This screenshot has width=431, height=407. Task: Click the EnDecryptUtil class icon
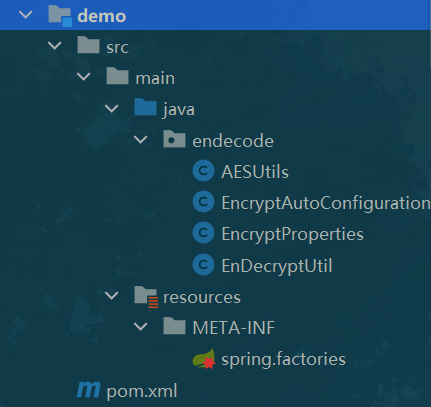click(x=203, y=265)
